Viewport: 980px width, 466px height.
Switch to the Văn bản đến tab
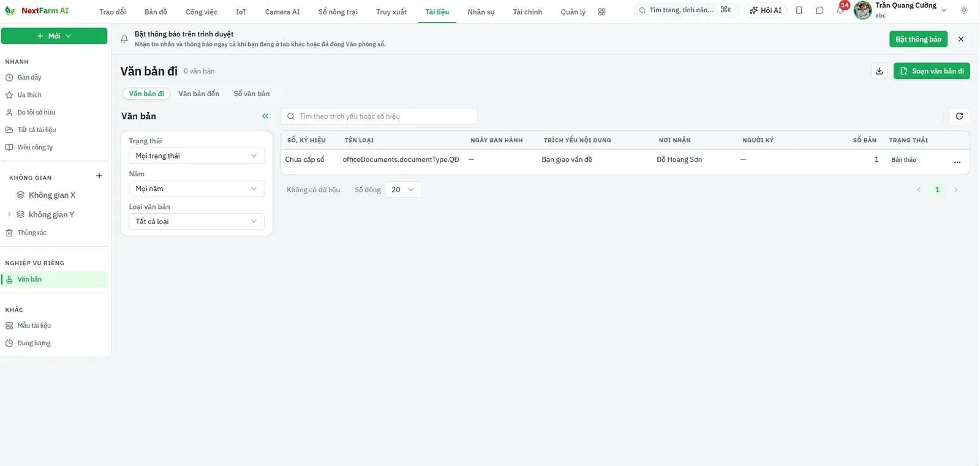[x=198, y=94]
